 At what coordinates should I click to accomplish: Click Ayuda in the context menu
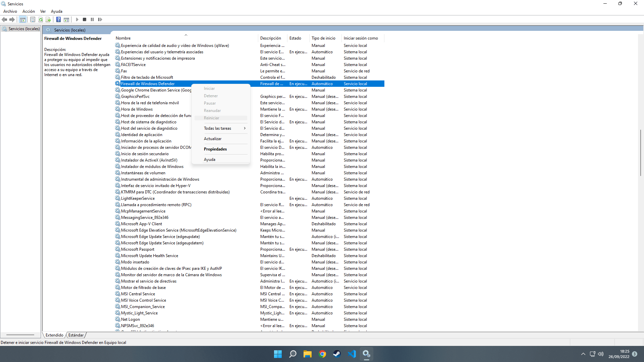point(210,160)
